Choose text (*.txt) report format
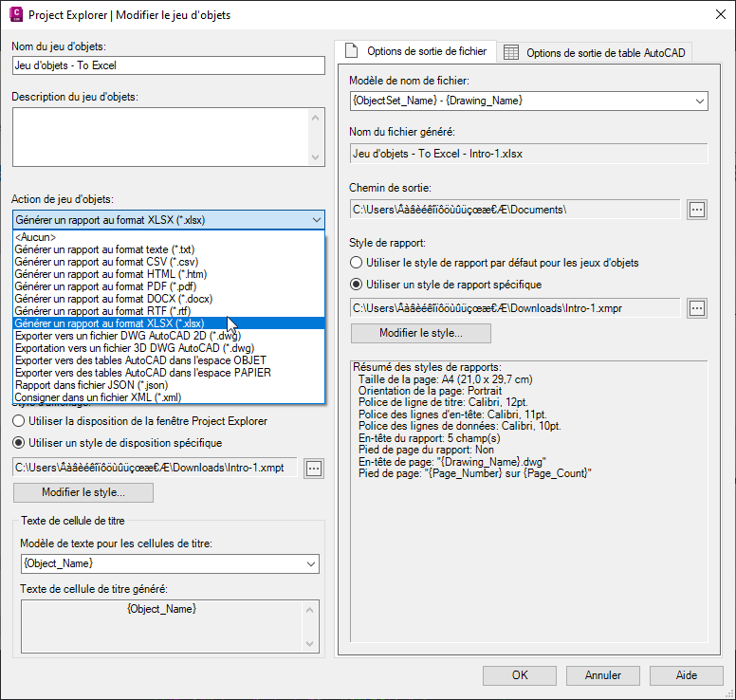 pos(169,249)
